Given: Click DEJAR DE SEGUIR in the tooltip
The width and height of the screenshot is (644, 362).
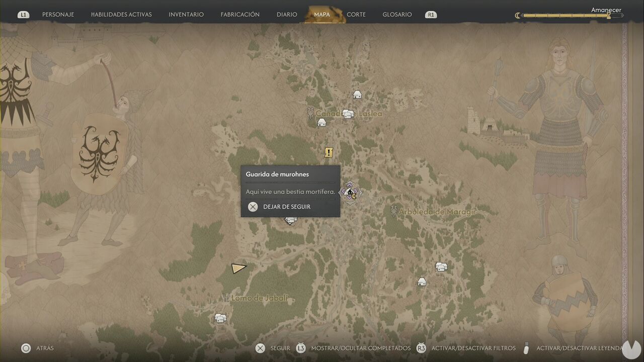Looking at the screenshot, I should [287, 207].
